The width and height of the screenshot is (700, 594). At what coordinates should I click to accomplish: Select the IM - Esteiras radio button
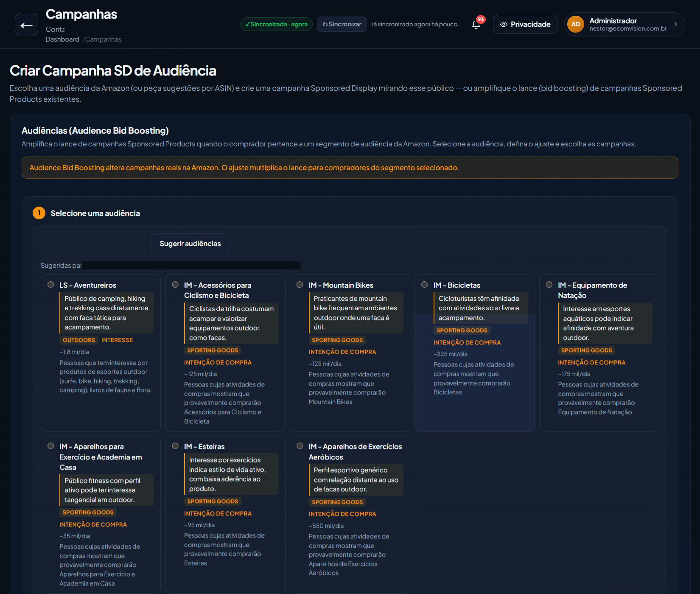click(175, 446)
